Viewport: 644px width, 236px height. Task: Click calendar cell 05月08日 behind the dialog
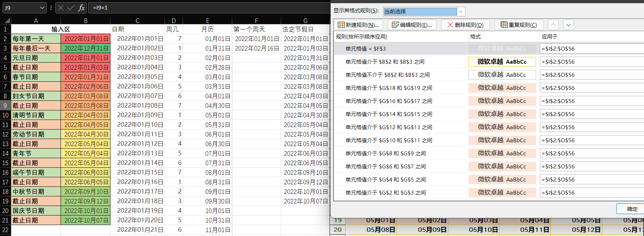click(371, 230)
